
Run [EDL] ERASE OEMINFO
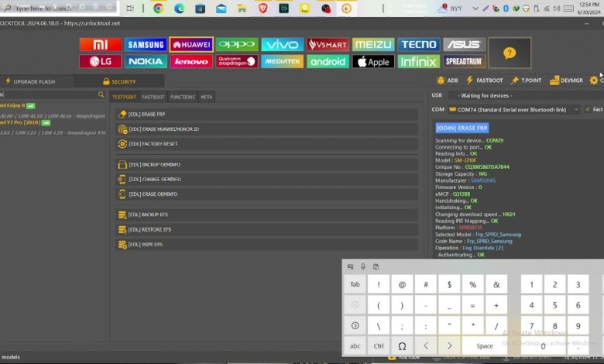(x=266, y=194)
